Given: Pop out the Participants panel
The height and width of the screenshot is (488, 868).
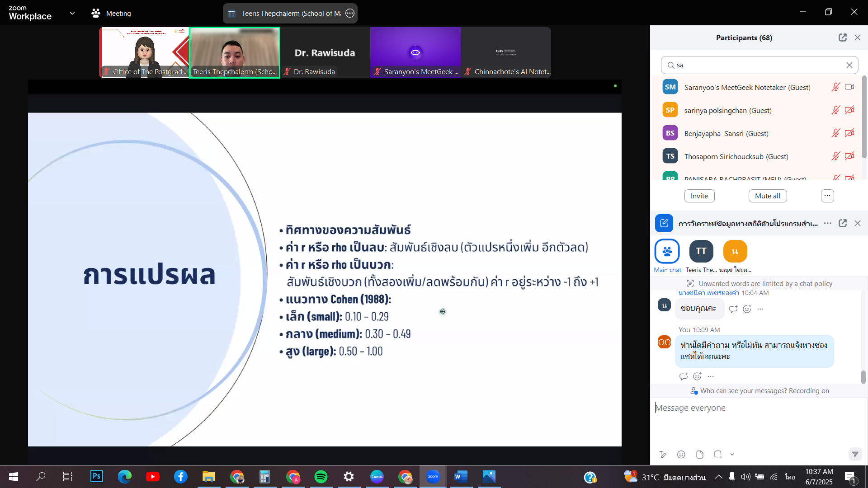Looking at the screenshot, I should point(842,38).
